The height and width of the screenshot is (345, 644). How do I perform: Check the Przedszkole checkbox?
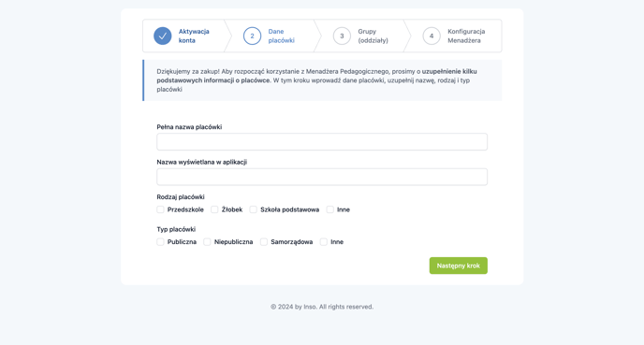click(x=160, y=209)
